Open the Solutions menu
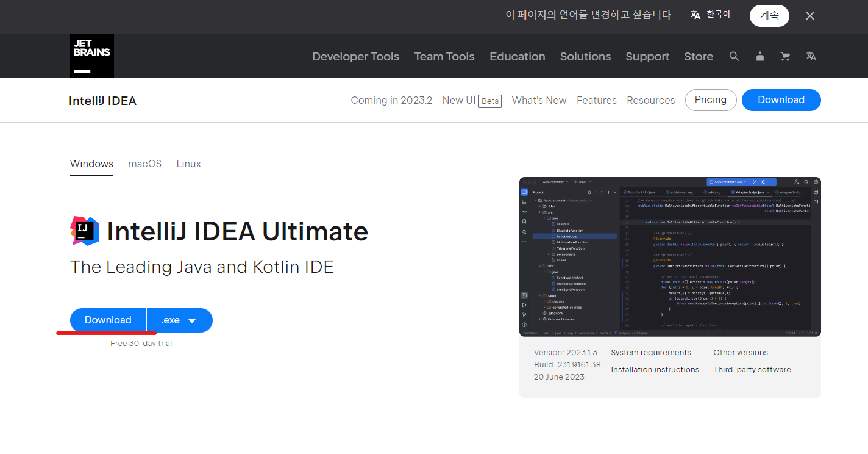Viewport: 868px width, 454px height. pos(585,57)
